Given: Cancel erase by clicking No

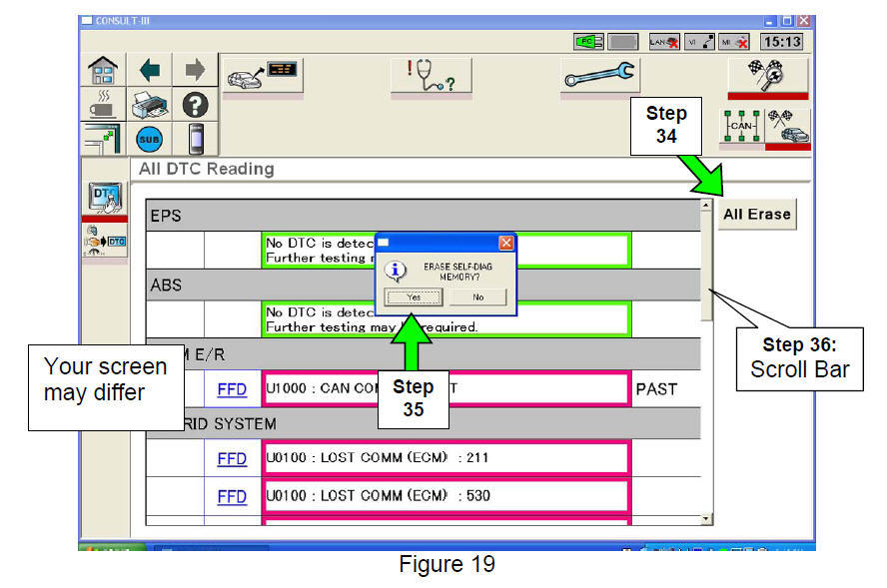Looking at the screenshot, I should 477,297.
